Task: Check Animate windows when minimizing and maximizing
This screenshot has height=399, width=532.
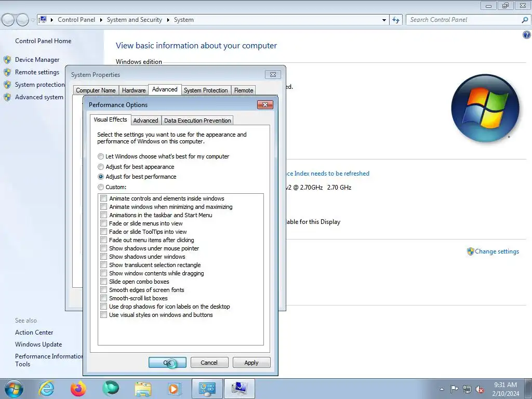Action: coord(104,207)
